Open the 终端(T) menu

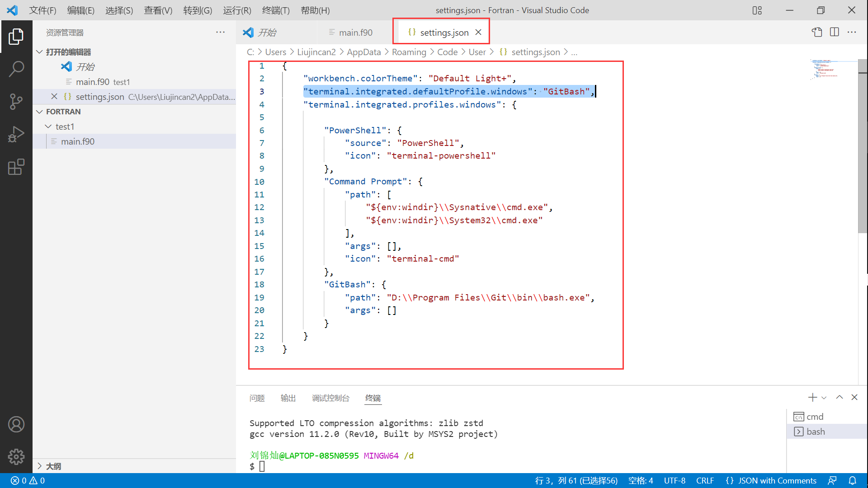[276, 10]
